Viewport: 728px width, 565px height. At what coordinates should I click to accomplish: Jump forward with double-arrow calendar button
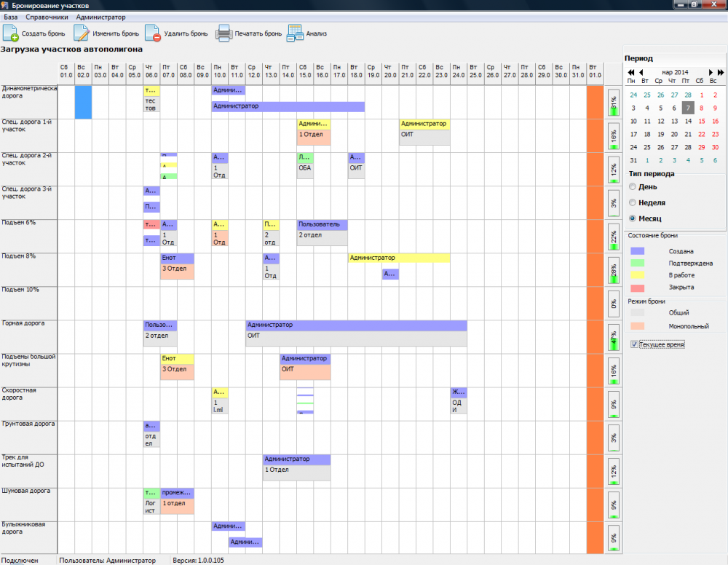coord(721,72)
